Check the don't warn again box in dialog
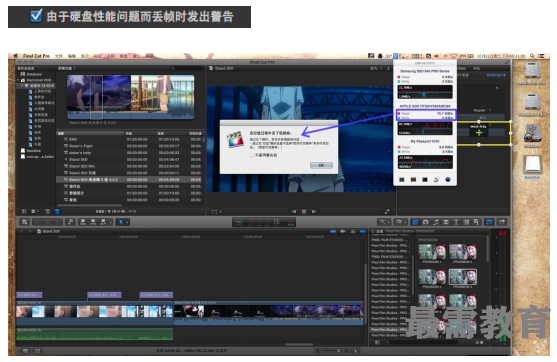This screenshot has height=362, width=557. (252, 155)
